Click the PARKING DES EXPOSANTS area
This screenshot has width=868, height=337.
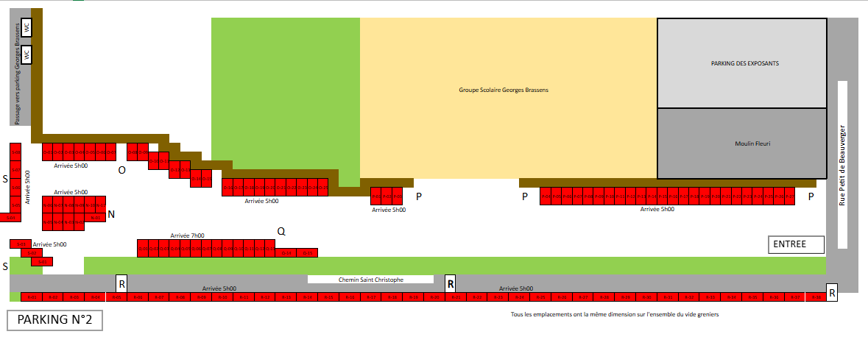pyautogui.click(x=742, y=63)
